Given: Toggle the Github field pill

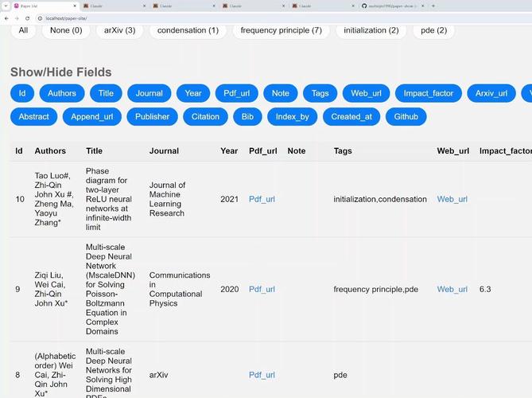Looking at the screenshot, I should 406,117.
